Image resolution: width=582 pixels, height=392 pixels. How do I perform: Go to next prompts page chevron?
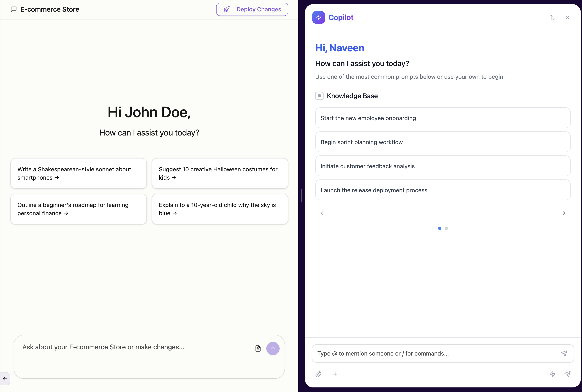click(x=564, y=213)
